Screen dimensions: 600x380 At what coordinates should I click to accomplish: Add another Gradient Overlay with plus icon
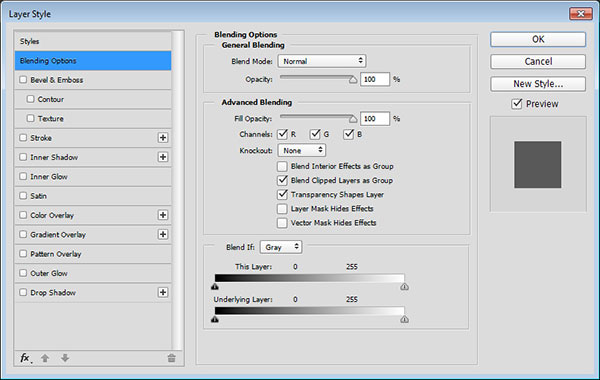pos(163,234)
